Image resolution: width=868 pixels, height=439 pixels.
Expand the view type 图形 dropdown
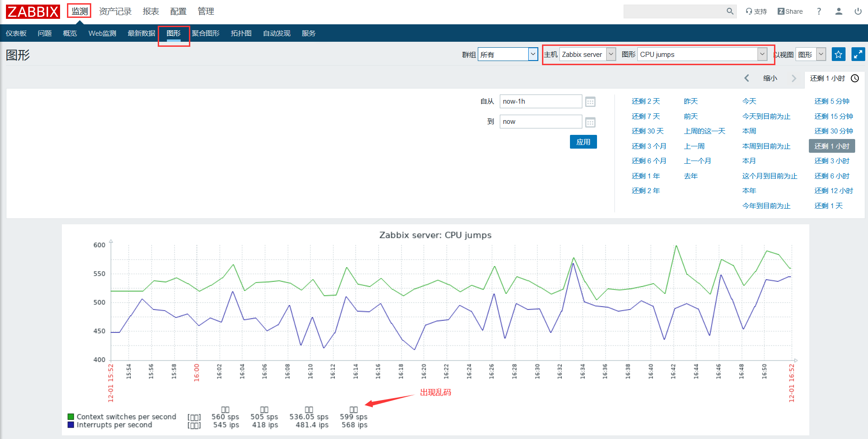(811, 54)
